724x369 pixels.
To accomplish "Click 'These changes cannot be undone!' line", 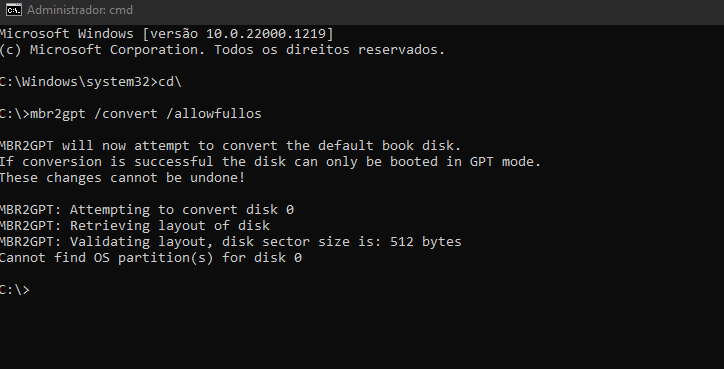I will pos(122,178).
